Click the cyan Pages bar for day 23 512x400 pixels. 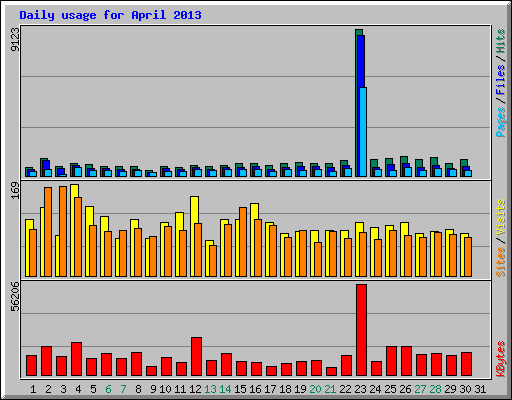(363, 132)
